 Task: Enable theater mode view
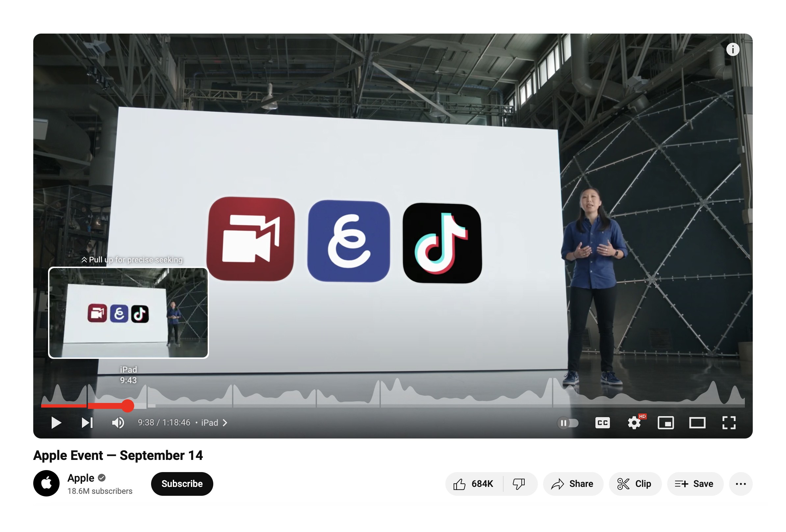click(x=697, y=423)
